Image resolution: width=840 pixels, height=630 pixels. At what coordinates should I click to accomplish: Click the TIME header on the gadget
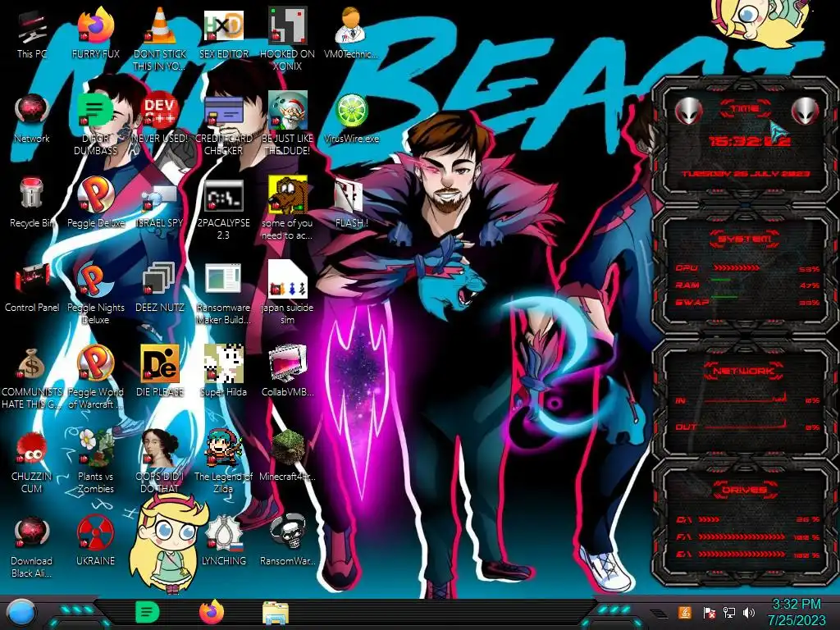click(745, 109)
